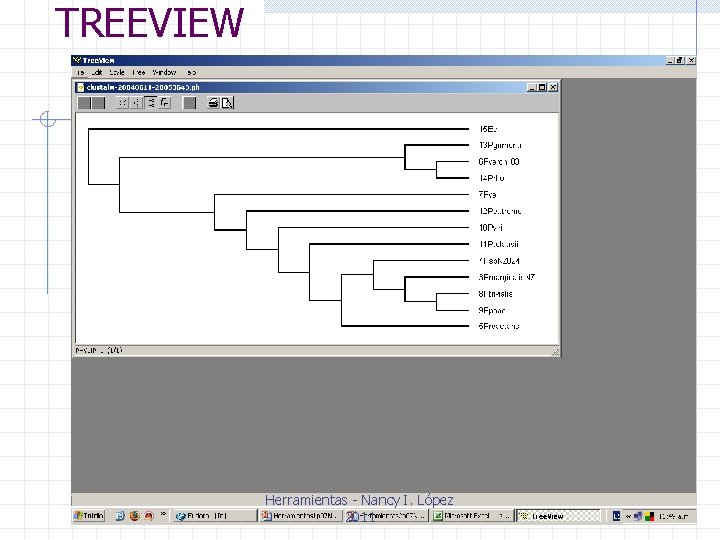Click the TreeView taskbar button
The width and height of the screenshot is (720, 540).
click(559, 516)
